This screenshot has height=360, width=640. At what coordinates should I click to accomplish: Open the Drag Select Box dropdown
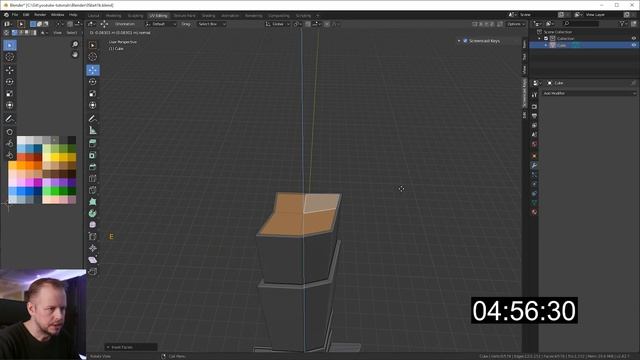pyautogui.click(x=211, y=24)
